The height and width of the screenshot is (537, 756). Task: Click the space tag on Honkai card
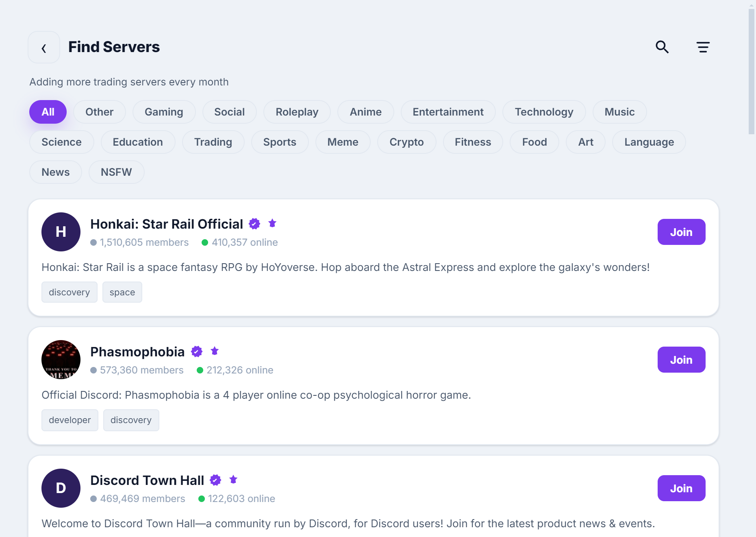click(122, 292)
